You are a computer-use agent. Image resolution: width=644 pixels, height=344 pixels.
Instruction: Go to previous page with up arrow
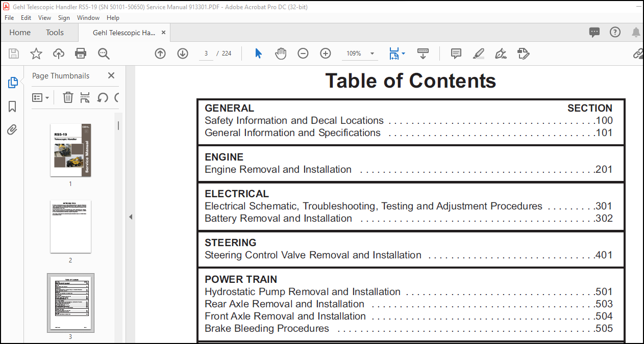pos(160,54)
